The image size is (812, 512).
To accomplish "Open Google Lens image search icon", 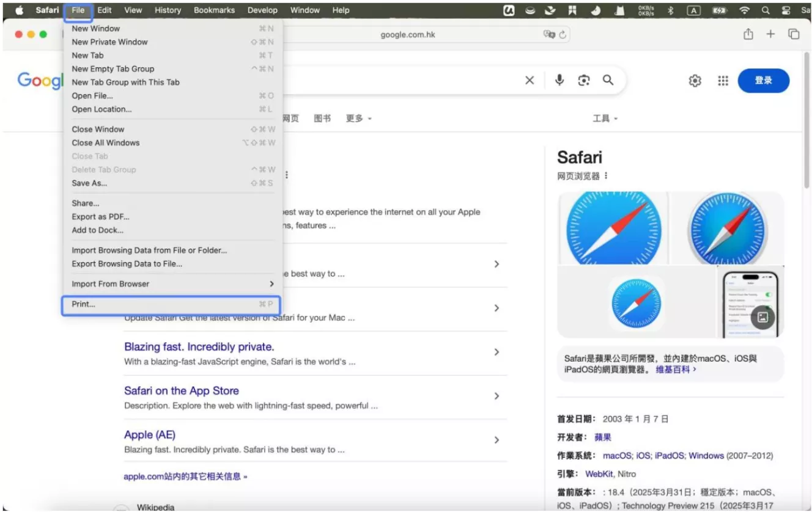I will (584, 80).
